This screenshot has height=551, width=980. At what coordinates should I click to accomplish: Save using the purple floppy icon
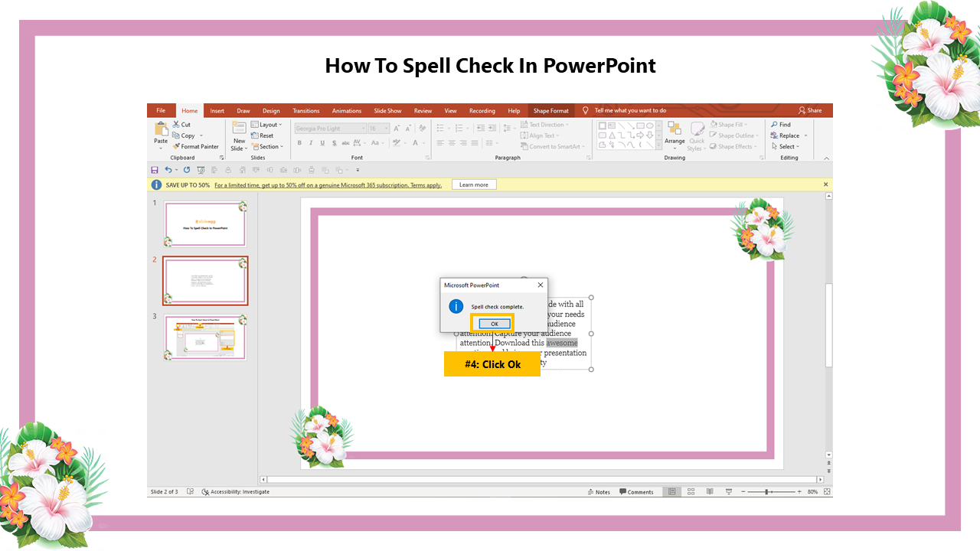(155, 170)
